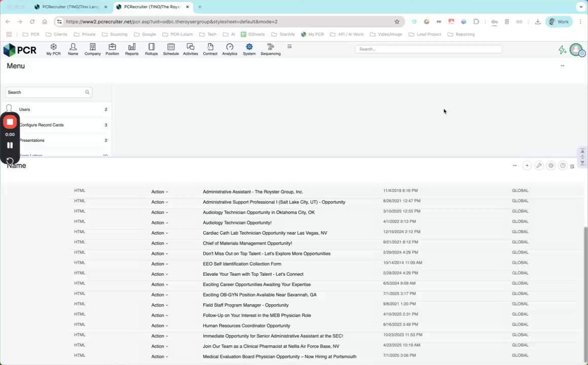Open Action dropdown for EEO Self Identification Collection Form
588x365 pixels.
(x=159, y=264)
